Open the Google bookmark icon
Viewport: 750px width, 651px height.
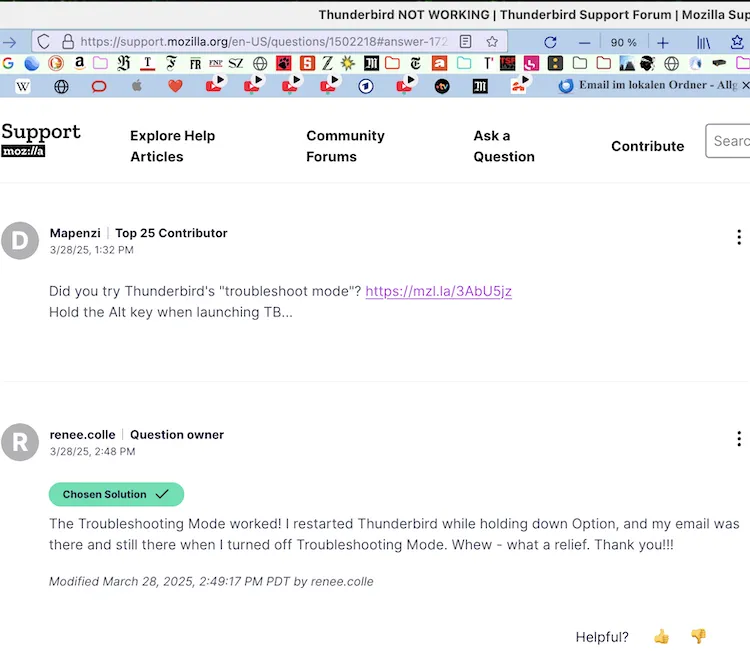click(x=8, y=63)
